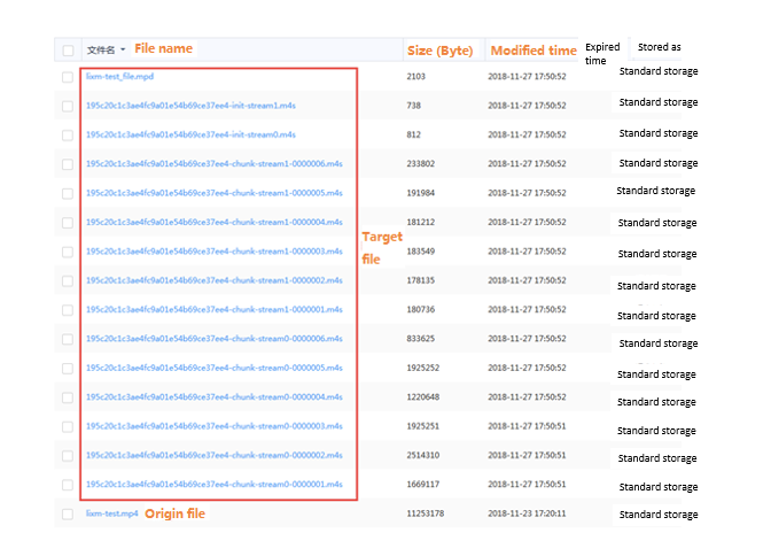Check the chunk-stream1-0000006.m4s row box
771x533 pixels.
coord(68,164)
